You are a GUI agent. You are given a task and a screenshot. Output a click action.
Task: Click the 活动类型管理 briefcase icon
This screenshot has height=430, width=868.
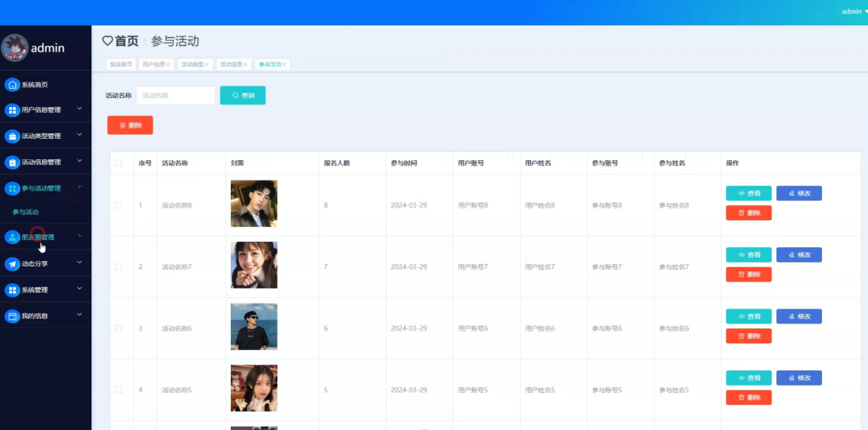12,136
